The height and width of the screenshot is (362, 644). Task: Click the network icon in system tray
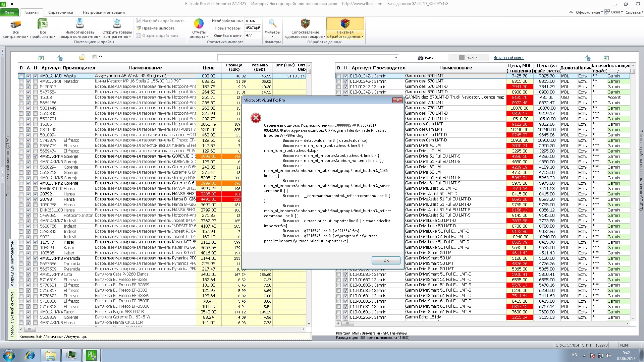600,356
